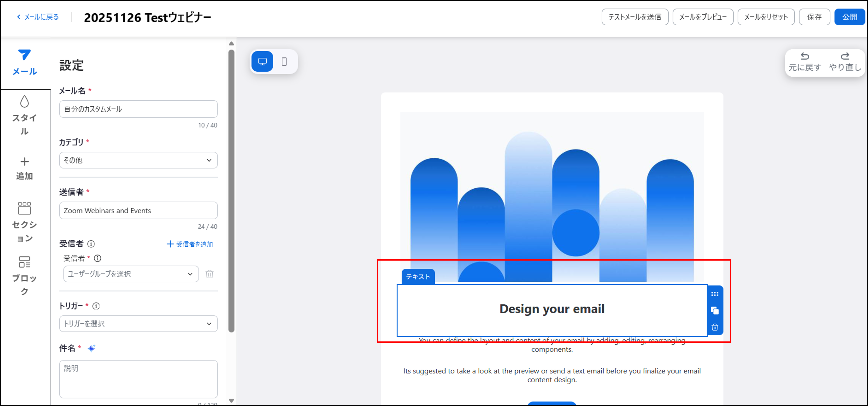Duplicate the text block with the copy icon

click(714, 310)
